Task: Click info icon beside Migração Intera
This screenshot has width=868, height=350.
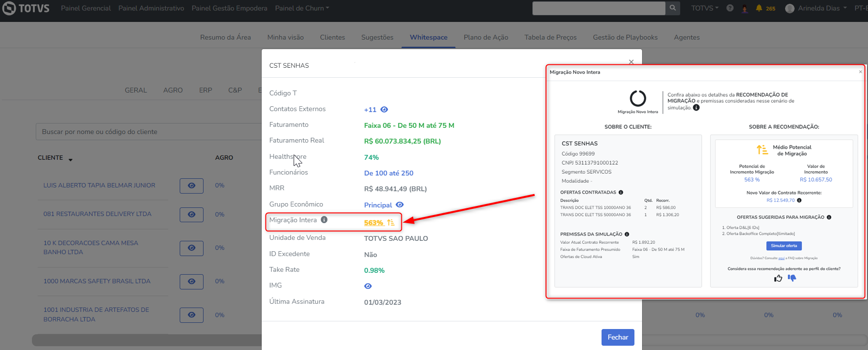Action: [324, 220]
